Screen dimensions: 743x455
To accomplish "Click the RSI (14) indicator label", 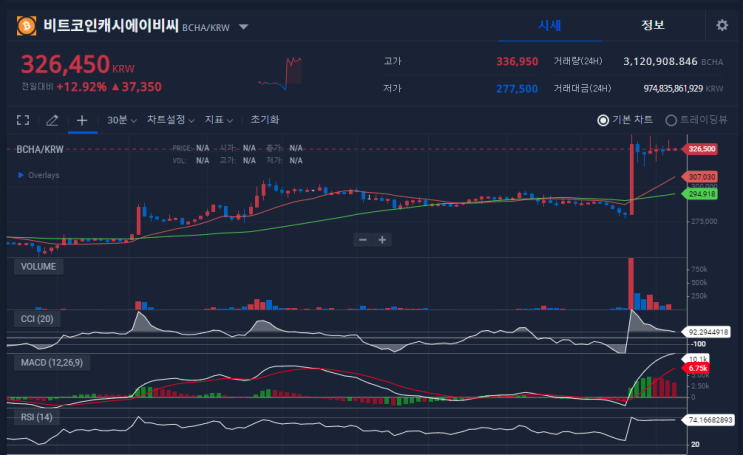I will click(36, 418).
